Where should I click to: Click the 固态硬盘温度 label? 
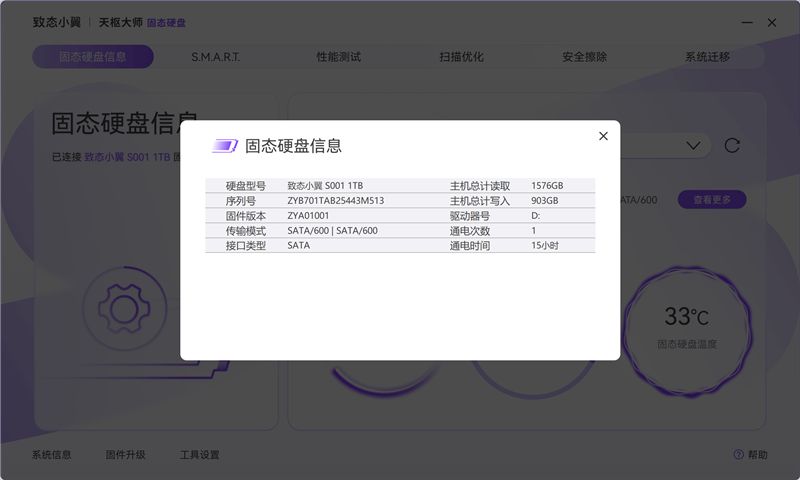687,344
